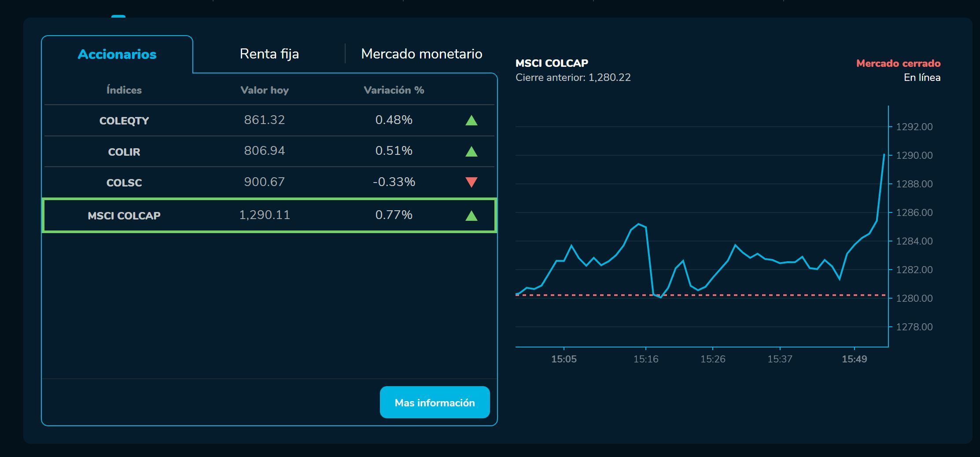Click the 15:16 label on chart axis
Image resolution: width=980 pixels, height=457 pixels.
coord(645,359)
